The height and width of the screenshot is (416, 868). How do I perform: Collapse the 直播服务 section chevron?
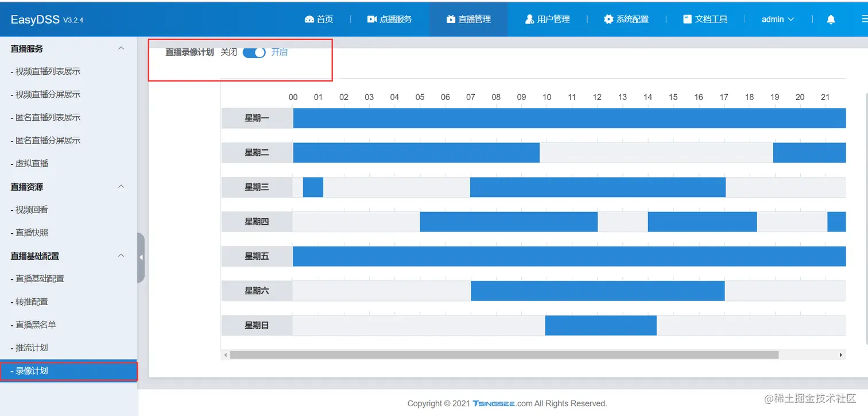121,48
